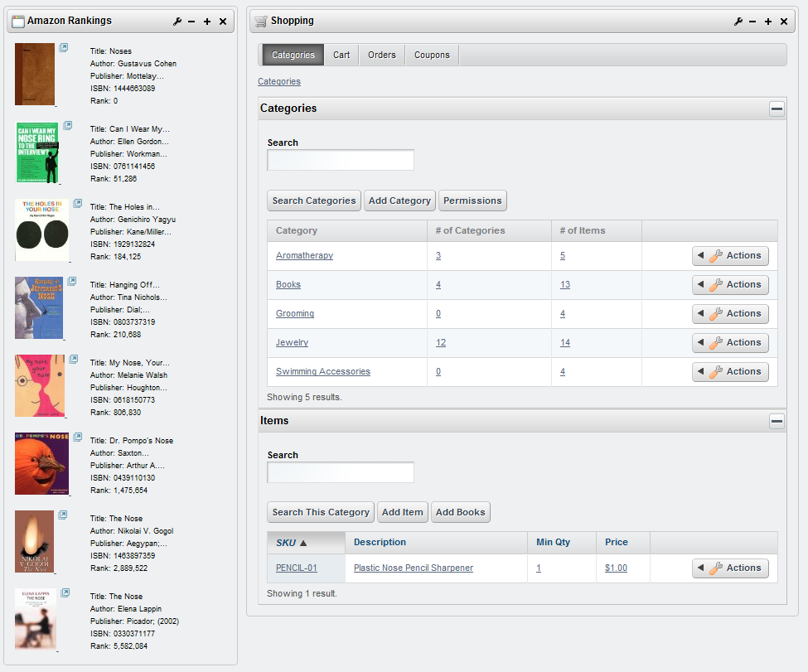
Task: Switch to the Coupons tab
Action: (x=432, y=56)
